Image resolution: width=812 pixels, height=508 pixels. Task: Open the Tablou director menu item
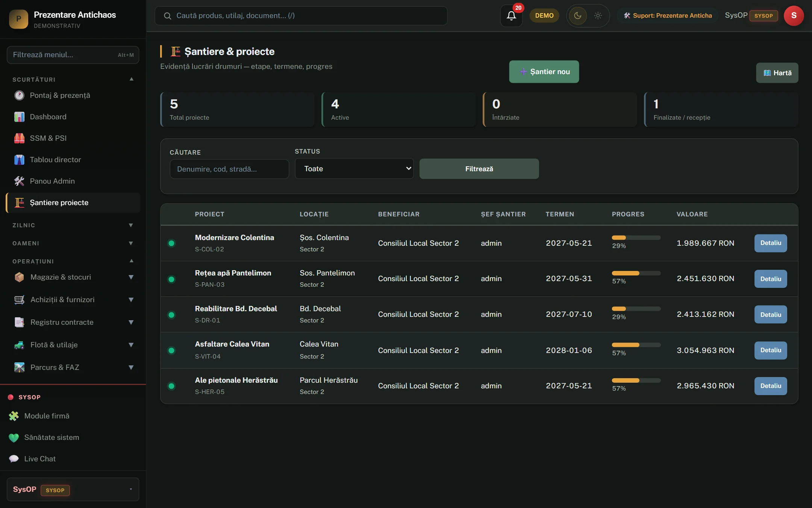coord(73,160)
